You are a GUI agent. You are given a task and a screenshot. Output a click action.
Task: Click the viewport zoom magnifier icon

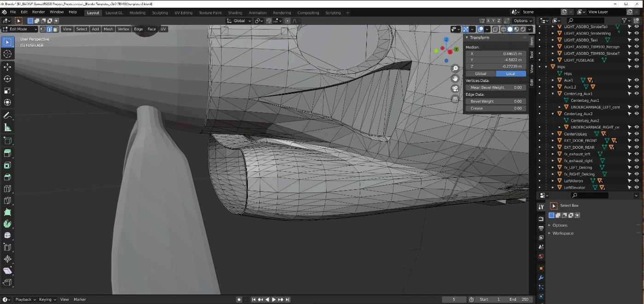[455, 69]
